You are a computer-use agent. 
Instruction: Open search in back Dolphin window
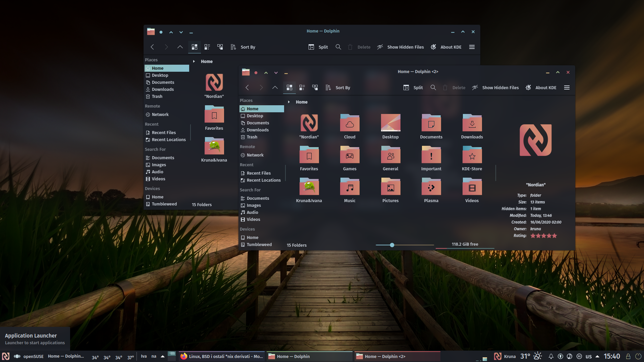tap(338, 47)
